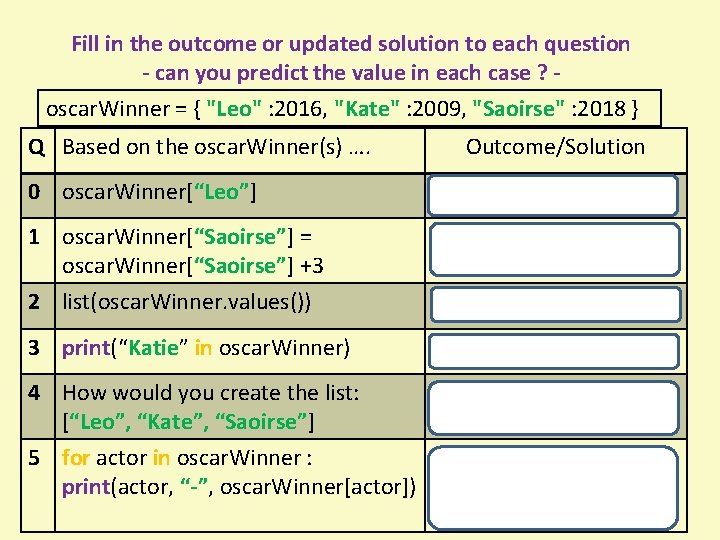This screenshot has width=720, height=540.
Task: Click the 'Fill in the outcome' title
Action: coord(351,44)
